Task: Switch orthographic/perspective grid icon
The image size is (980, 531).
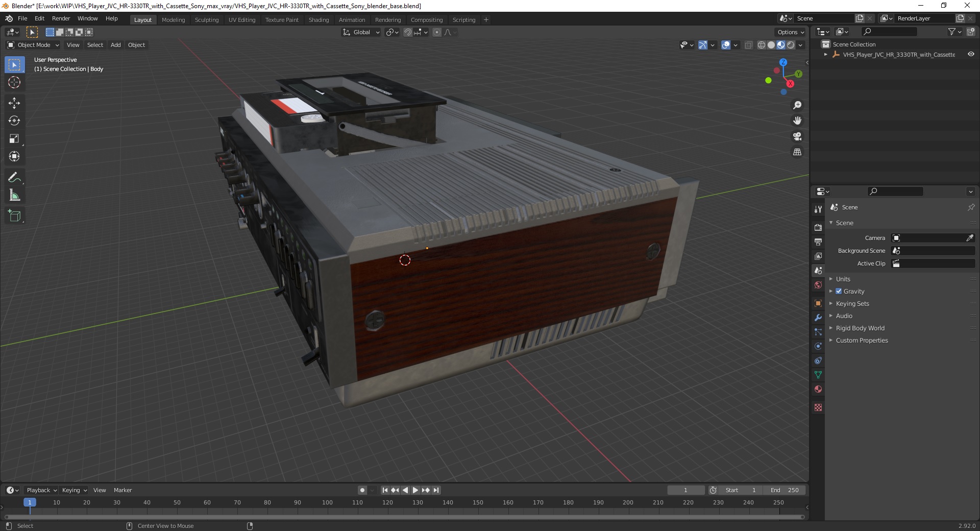Action: tap(797, 152)
